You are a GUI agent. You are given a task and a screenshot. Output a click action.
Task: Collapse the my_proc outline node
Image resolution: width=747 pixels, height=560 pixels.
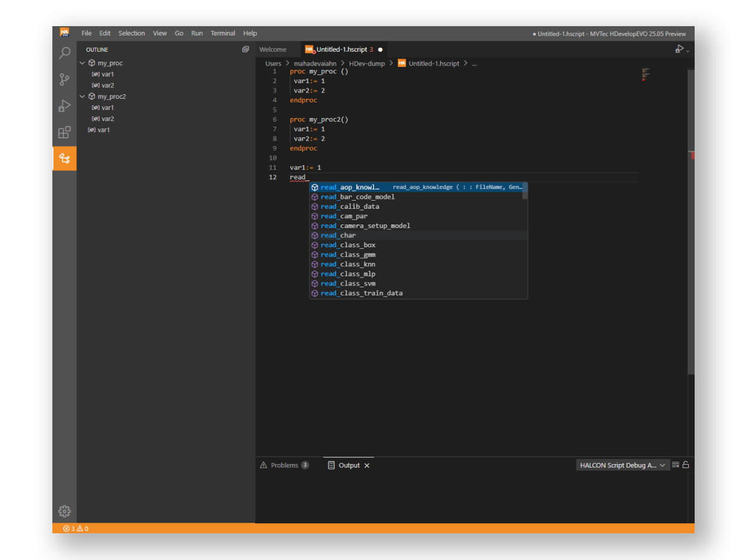(82, 63)
